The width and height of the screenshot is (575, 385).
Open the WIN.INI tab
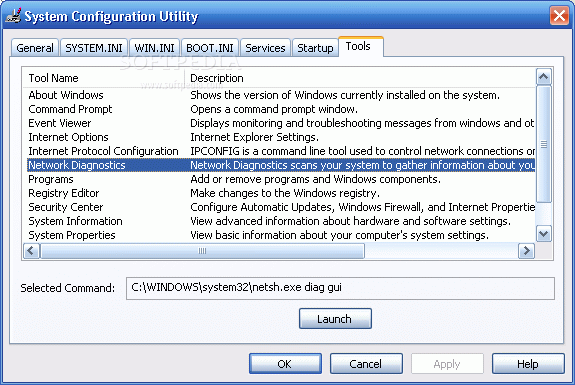tap(154, 48)
